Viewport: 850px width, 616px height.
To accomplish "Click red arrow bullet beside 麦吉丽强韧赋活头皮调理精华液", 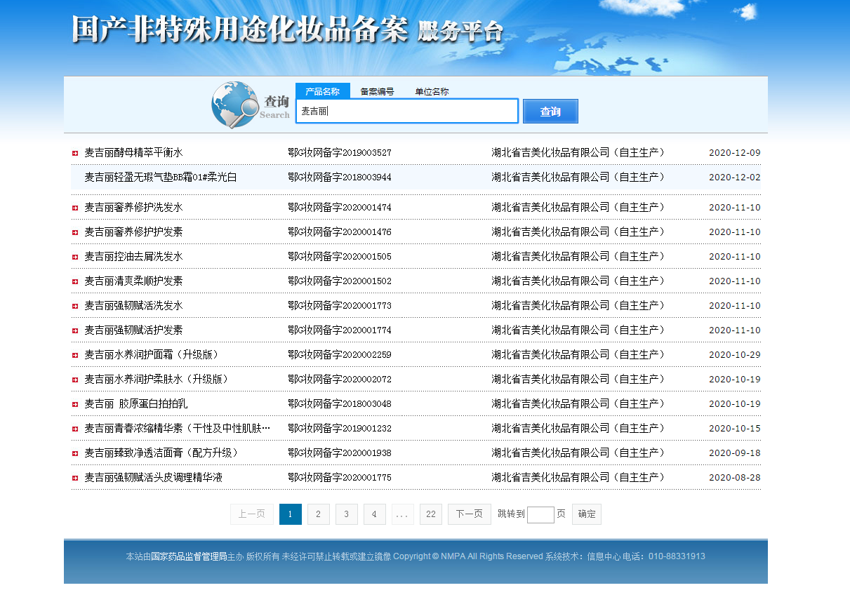I will tap(75, 478).
